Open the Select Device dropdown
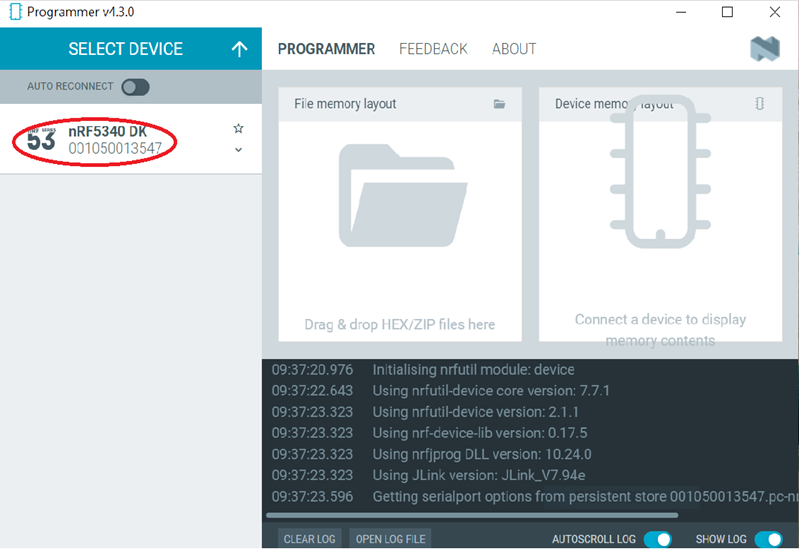Image resolution: width=799 pixels, height=549 pixels. [126, 49]
